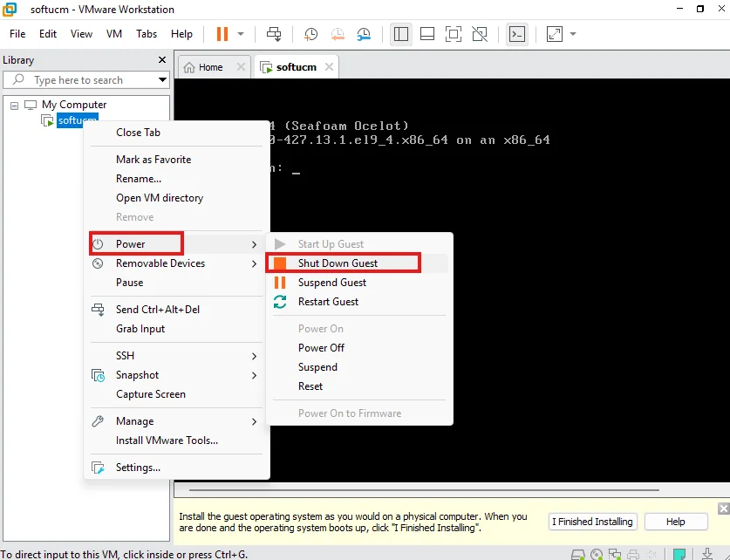This screenshot has width=730, height=560.
Task: Expand the Snapshot submenu arrow
Action: coord(254,376)
